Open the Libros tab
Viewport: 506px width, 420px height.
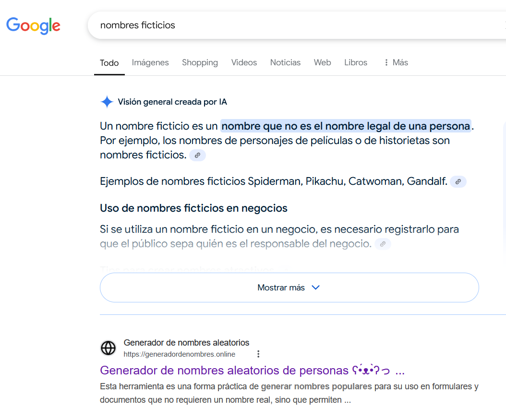tap(356, 62)
